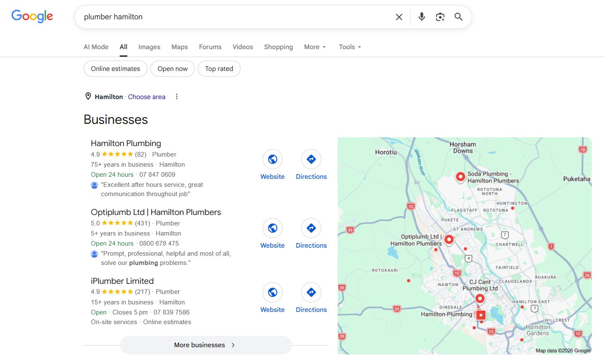Open the iPlumber Limited listing title
Screen dimensions: 604x364
point(122,281)
